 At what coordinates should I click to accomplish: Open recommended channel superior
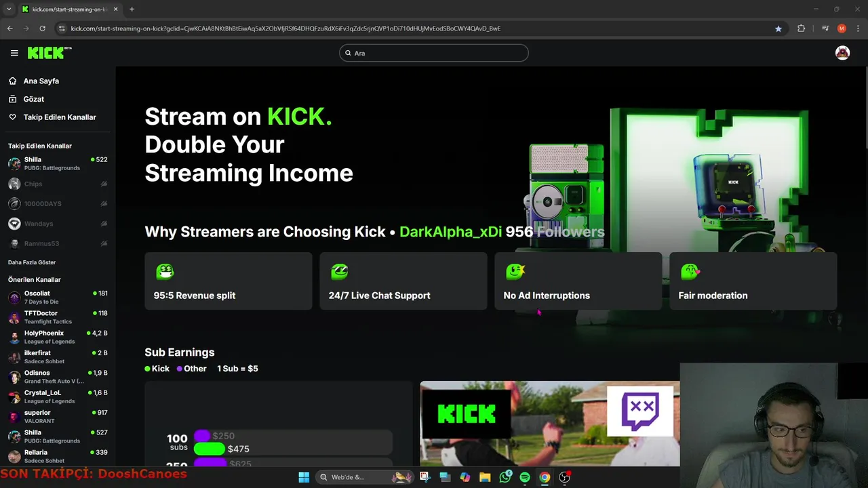(x=58, y=416)
